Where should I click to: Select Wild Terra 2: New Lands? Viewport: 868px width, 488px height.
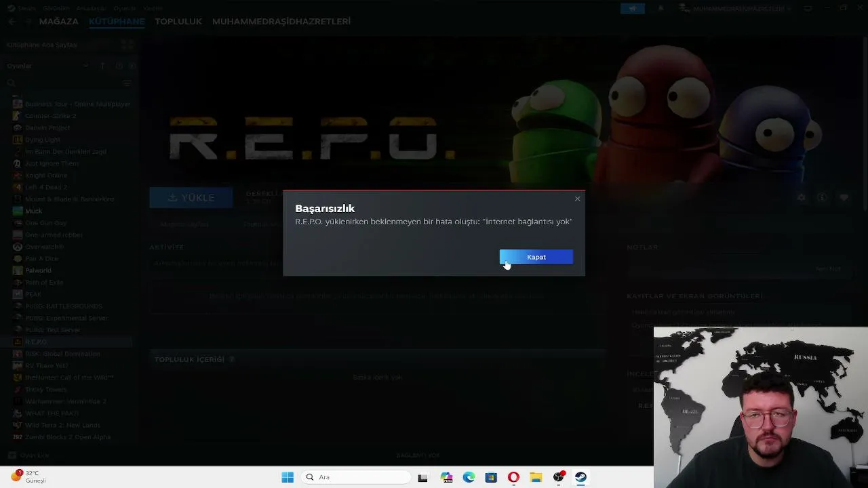pos(56,425)
